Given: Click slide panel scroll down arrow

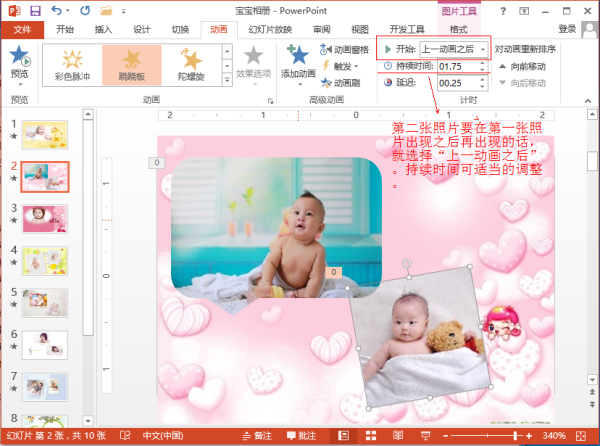Looking at the screenshot, I should pyautogui.click(x=88, y=421).
